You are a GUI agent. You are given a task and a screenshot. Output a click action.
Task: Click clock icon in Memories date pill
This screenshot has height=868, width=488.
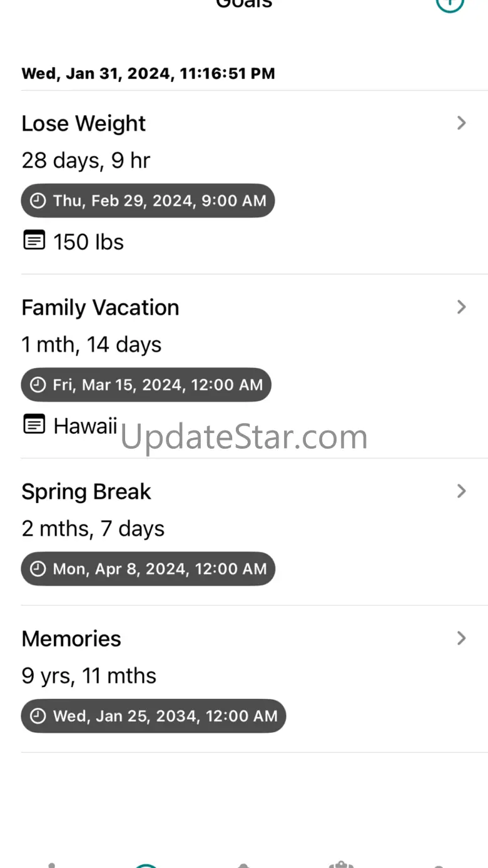point(38,716)
